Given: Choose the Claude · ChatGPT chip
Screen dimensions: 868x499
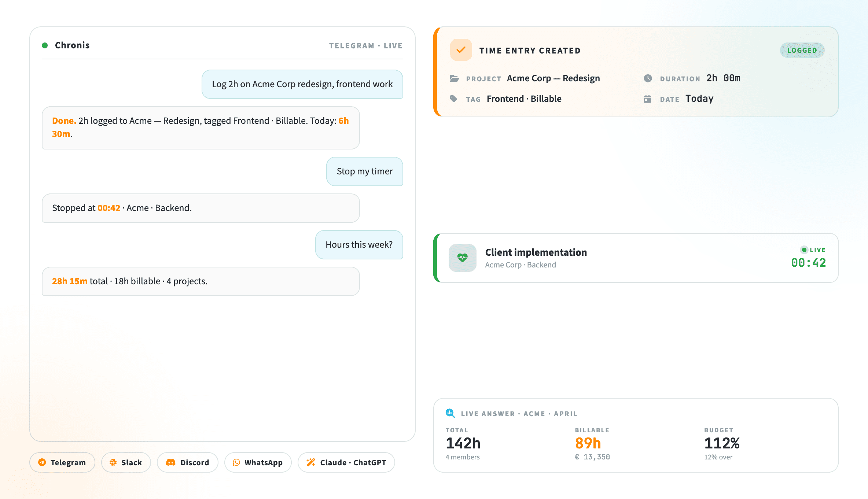Looking at the screenshot, I should (x=346, y=462).
